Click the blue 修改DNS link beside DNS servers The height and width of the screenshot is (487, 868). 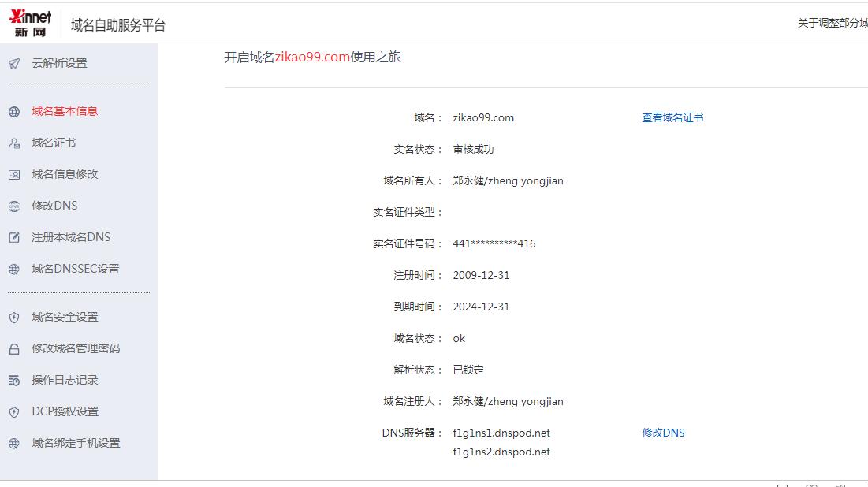(663, 433)
